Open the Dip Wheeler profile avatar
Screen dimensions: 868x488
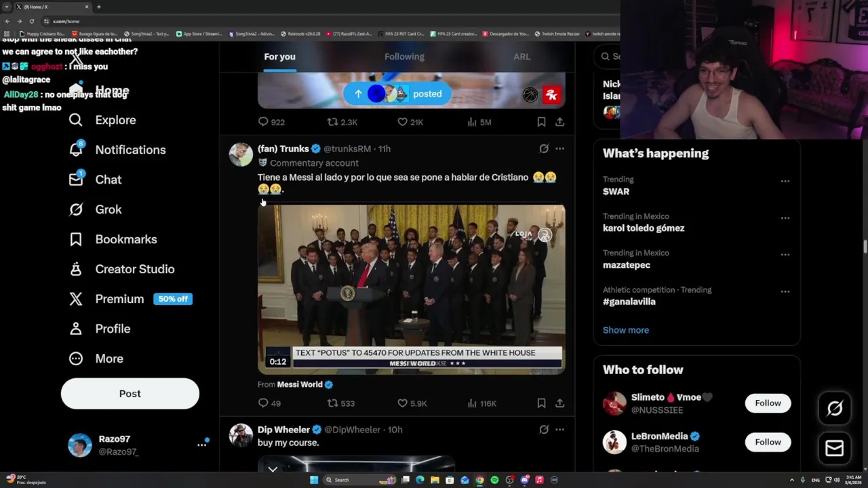(x=241, y=435)
